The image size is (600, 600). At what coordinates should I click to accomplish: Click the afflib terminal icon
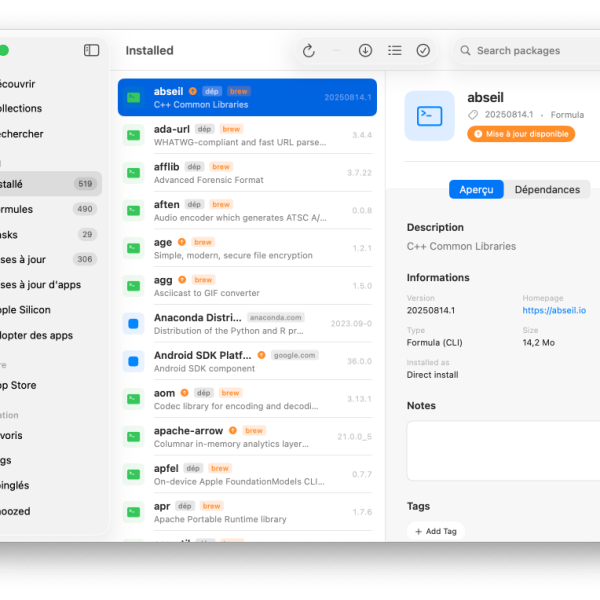click(134, 173)
